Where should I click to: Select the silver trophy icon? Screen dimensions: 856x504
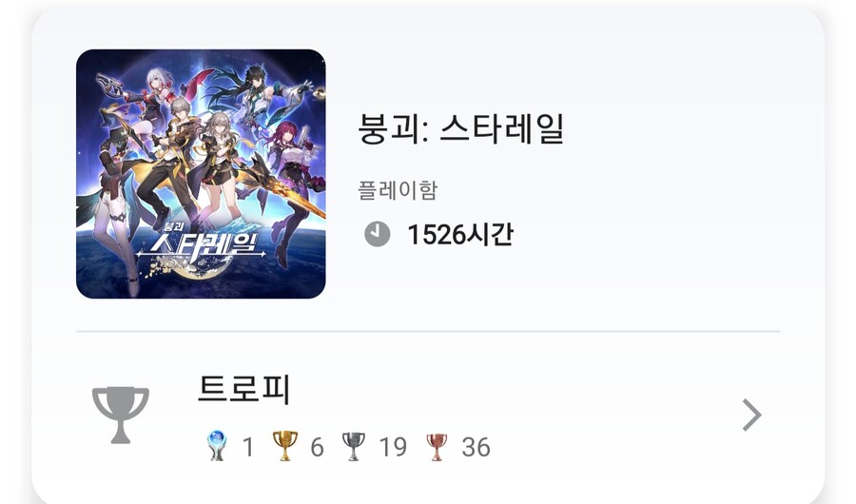pos(353,446)
